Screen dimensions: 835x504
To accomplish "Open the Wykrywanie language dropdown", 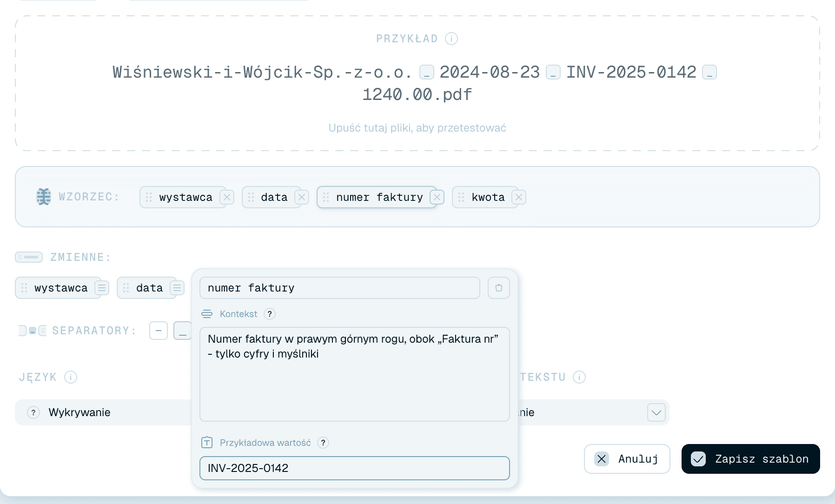I will click(103, 412).
